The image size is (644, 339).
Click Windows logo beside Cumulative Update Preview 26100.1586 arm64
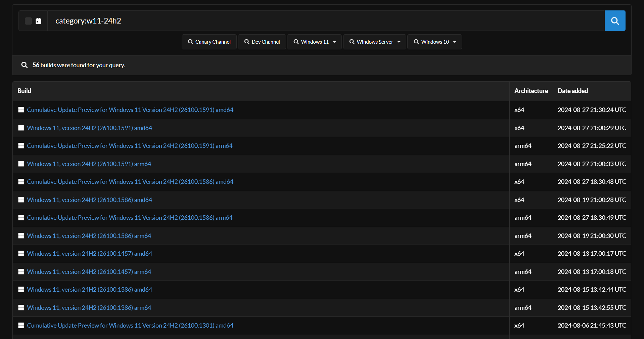pyautogui.click(x=21, y=218)
